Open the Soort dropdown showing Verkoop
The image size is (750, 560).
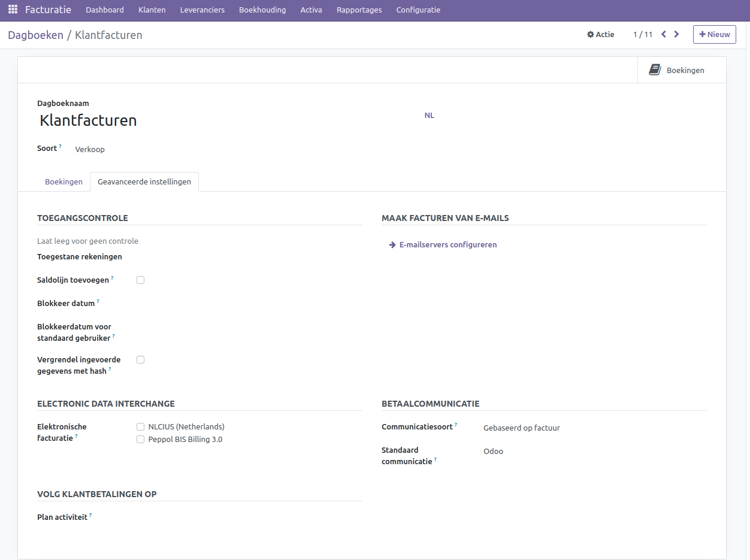tap(90, 149)
